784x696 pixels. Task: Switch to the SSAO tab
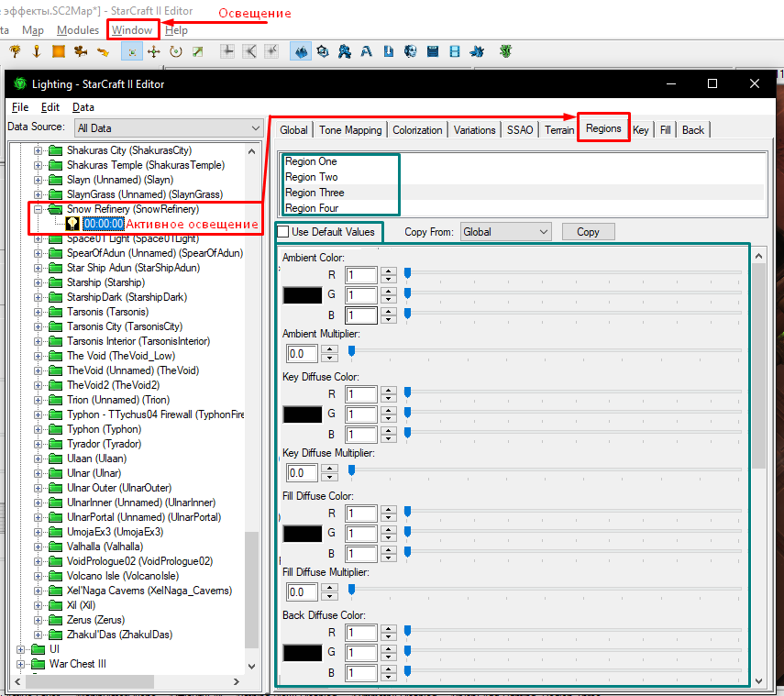click(520, 130)
